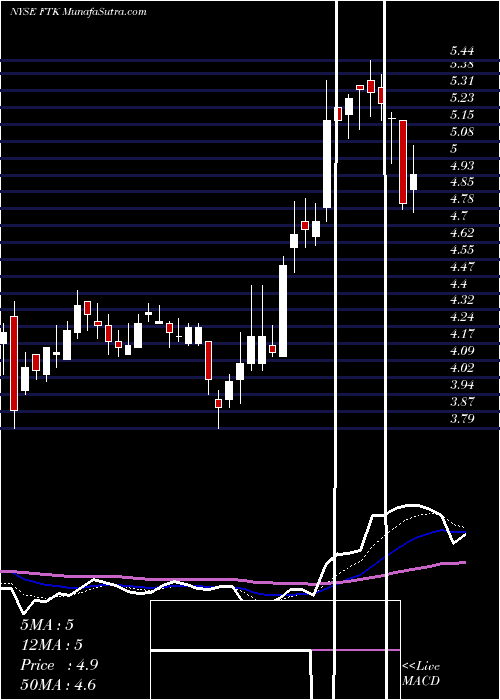Click the 4.17 price axis label
This screenshot has width=500, height=700.
coord(462,334)
